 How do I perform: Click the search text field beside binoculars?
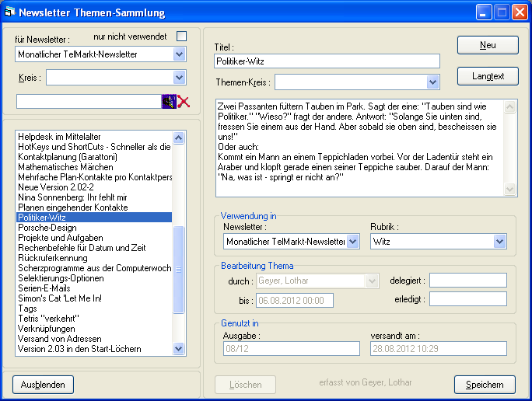click(88, 101)
